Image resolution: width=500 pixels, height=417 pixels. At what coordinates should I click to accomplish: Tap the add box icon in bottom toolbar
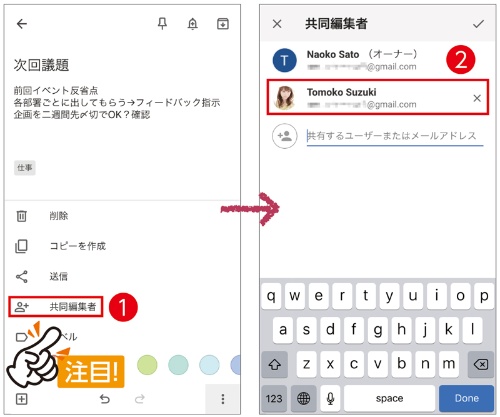tap(22, 399)
